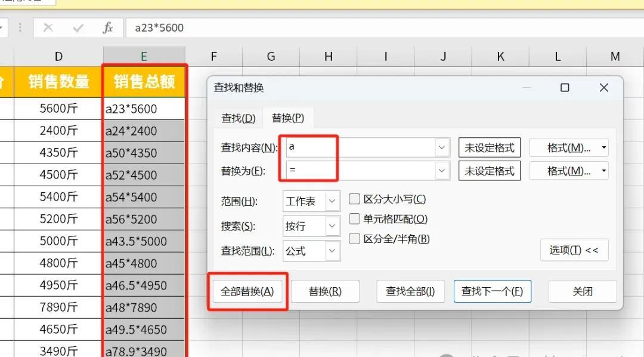Click replace row 未设定格式 preview box

click(489, 170)
